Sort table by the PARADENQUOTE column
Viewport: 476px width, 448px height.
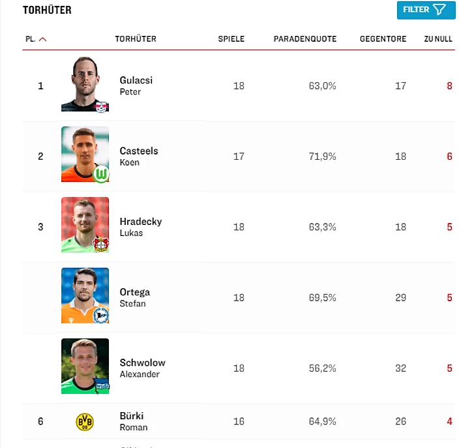(x=305, y=39)
